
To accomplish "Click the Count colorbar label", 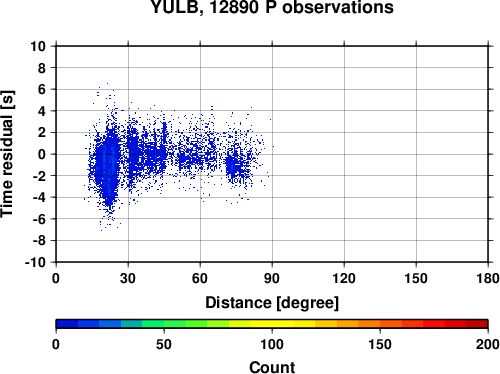I will (272, 367).
